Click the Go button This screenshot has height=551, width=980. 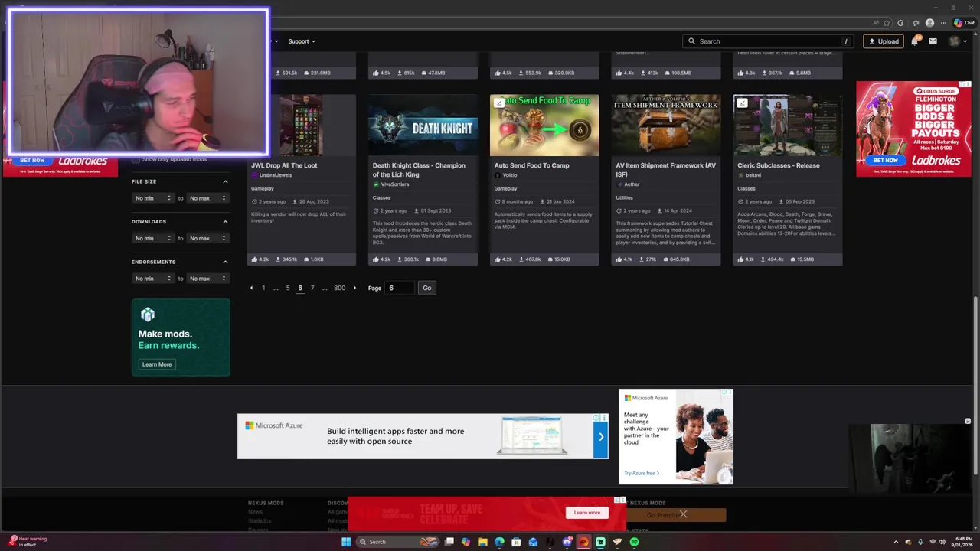point(427,288)
